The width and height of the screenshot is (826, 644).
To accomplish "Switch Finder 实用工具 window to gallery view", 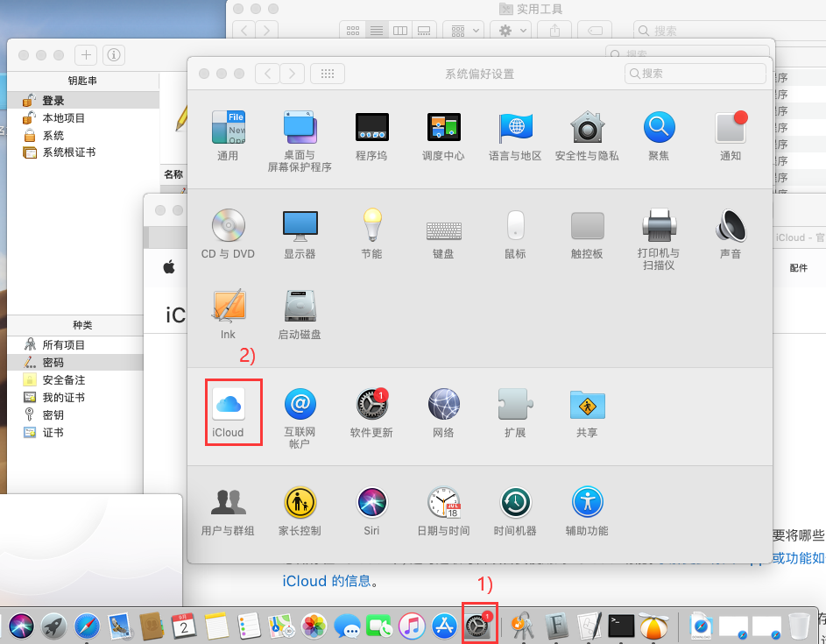I will 424,31.
